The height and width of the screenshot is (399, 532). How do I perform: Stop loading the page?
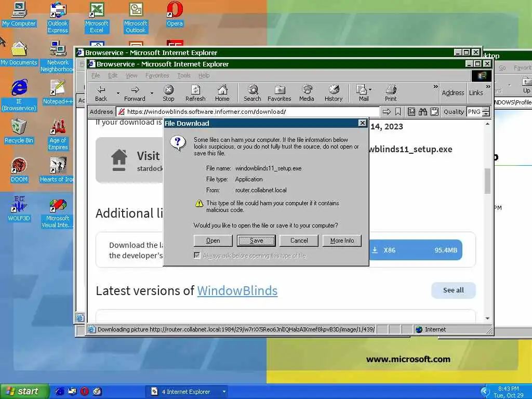point(168,93)
